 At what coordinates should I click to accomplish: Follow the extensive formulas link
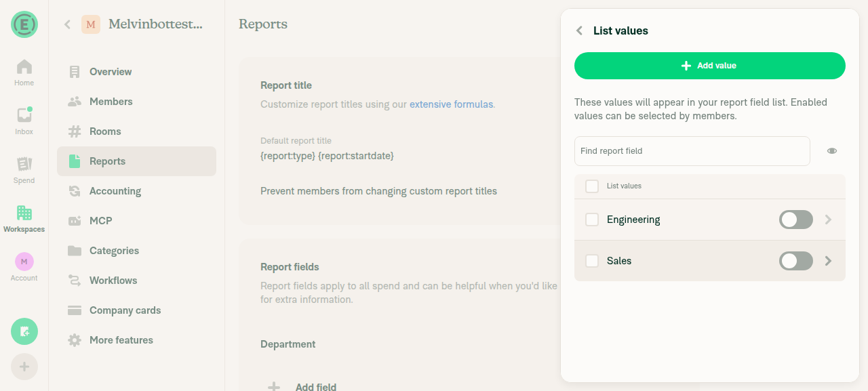pyautogui.click(x=451, y=104)
